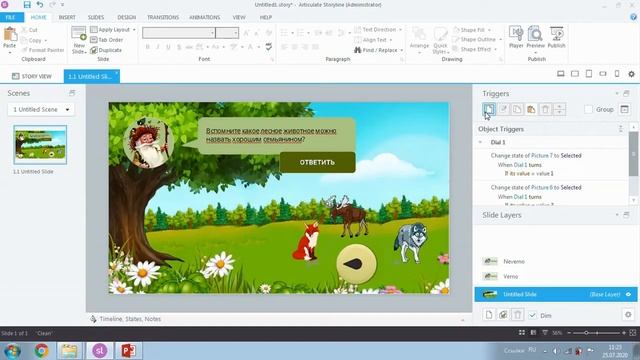The width and height of the screenshot is (640, 360).
Task: Open Slide Layers panel options arrow
Action: tap(617, 215)
